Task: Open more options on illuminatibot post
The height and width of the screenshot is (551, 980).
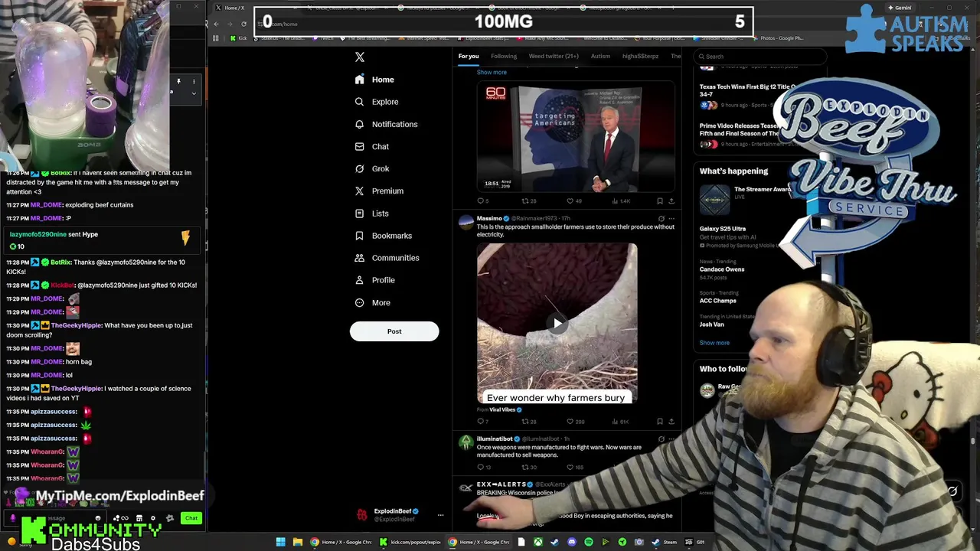Action: 671,439
